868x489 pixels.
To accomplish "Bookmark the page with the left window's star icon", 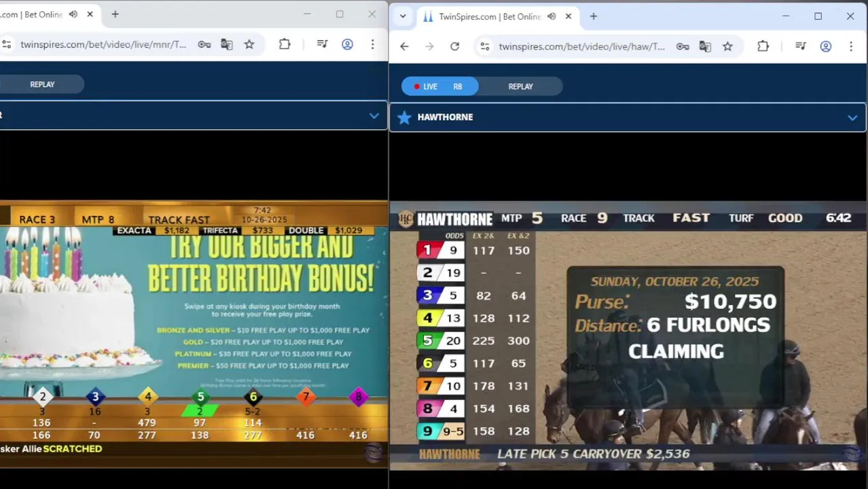I will click(x=249, y=44).
